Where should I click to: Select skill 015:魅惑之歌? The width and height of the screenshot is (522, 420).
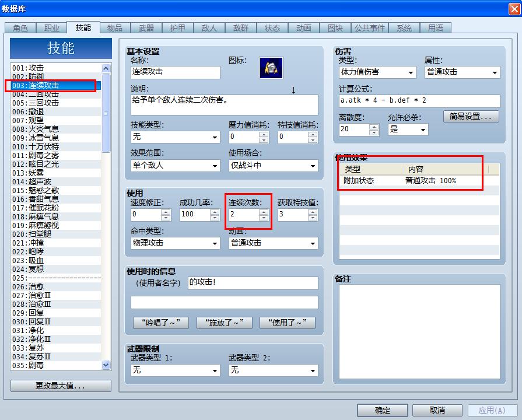pyautogui.click(x=56, y=191)
